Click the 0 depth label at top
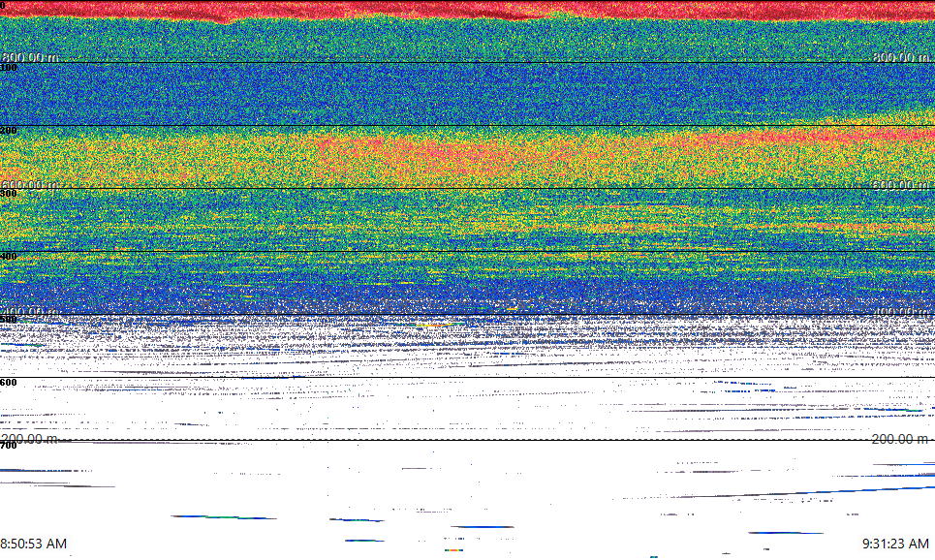 pyautogui.click(x=2, y=6)
